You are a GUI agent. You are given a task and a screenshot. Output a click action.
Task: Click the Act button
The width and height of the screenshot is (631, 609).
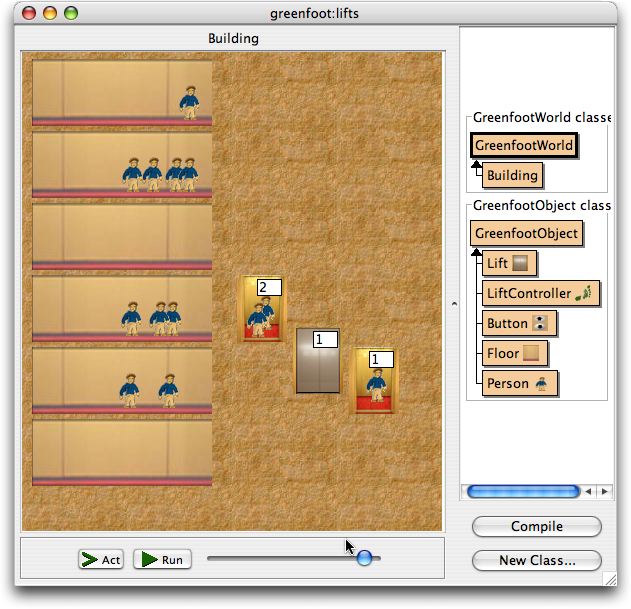(101, 559)
